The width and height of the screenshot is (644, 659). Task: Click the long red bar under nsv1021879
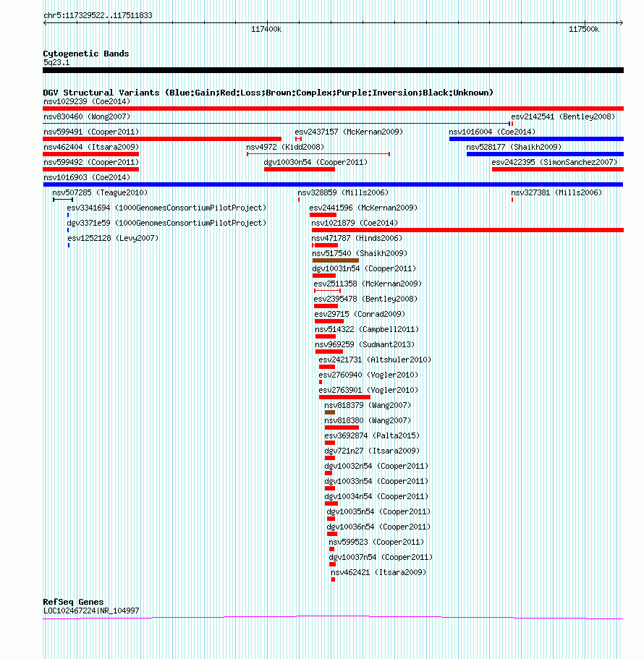click(x=467, y=230)
